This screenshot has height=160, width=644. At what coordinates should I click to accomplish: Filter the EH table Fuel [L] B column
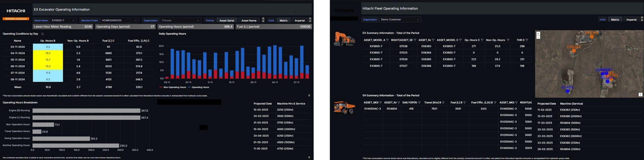[x=465, y=103]
